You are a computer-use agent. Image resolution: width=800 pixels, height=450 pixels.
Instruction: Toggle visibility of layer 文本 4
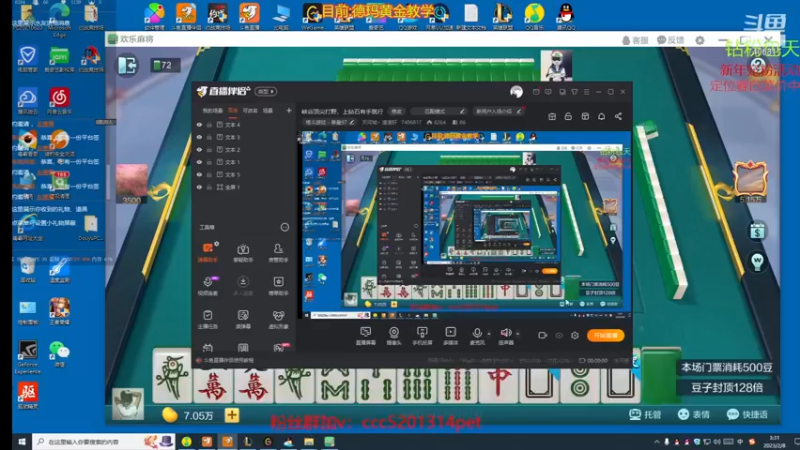(199, 124)
